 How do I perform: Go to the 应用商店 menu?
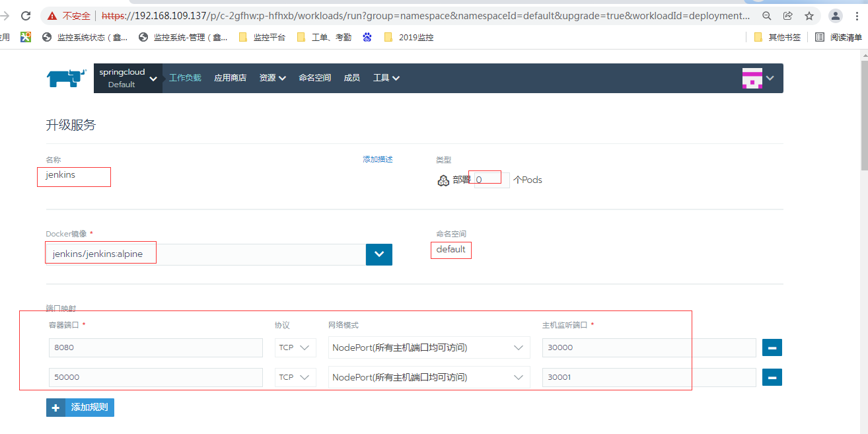[x=230, y=78]
